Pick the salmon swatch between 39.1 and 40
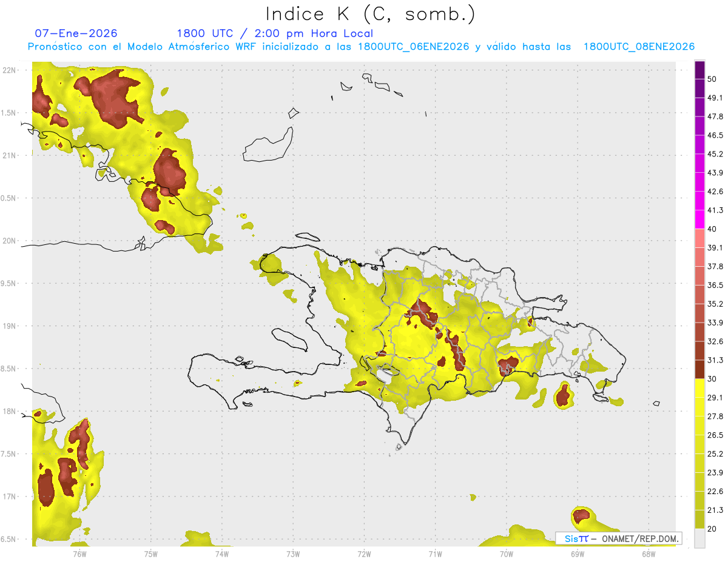 coord(699,238)
